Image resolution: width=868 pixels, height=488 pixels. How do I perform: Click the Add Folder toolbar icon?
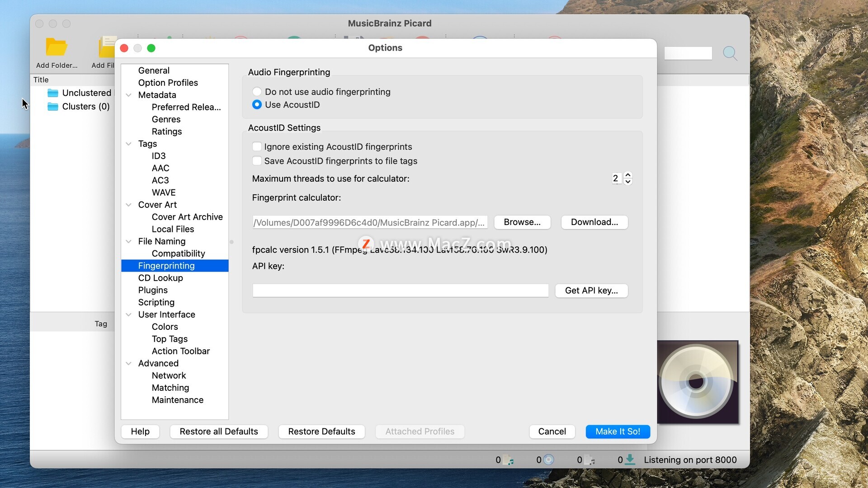coord(57,47)
